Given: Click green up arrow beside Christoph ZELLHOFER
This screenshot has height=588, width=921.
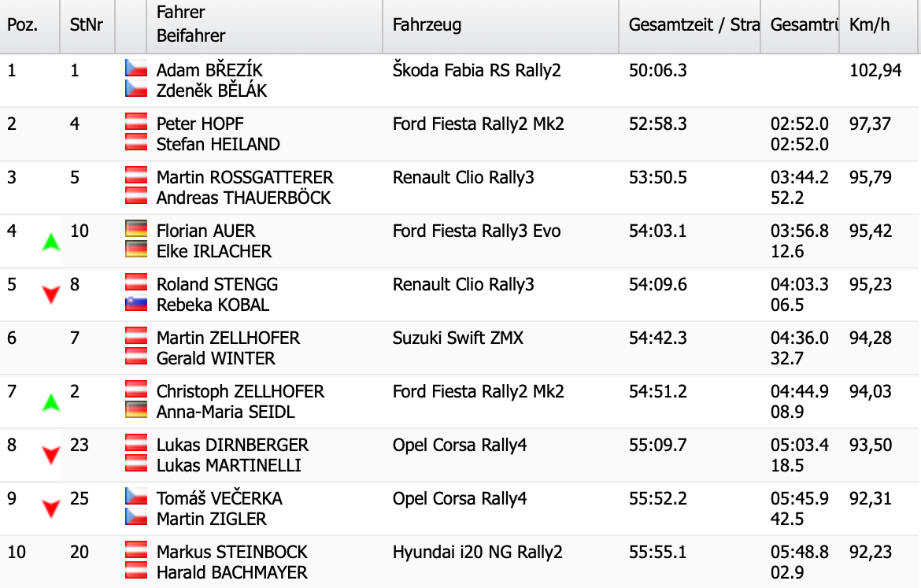Looking at the screenshot, I should (51, 402).
